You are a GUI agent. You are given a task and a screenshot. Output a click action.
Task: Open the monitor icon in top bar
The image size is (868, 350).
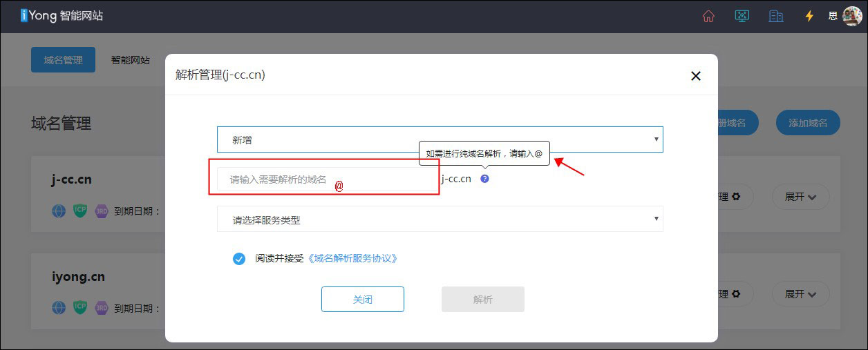(742, 16)
